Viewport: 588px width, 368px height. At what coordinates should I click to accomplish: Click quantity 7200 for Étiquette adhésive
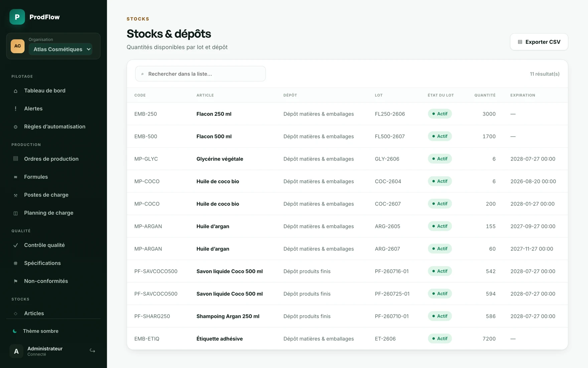click(489, 339)
